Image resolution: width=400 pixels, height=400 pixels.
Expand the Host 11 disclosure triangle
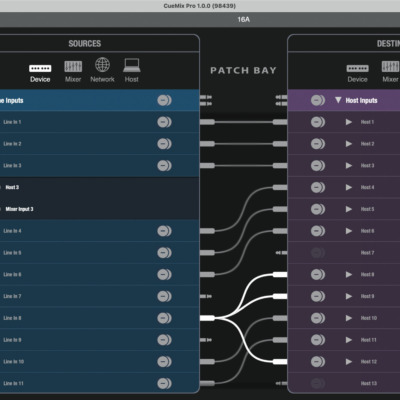349,340
